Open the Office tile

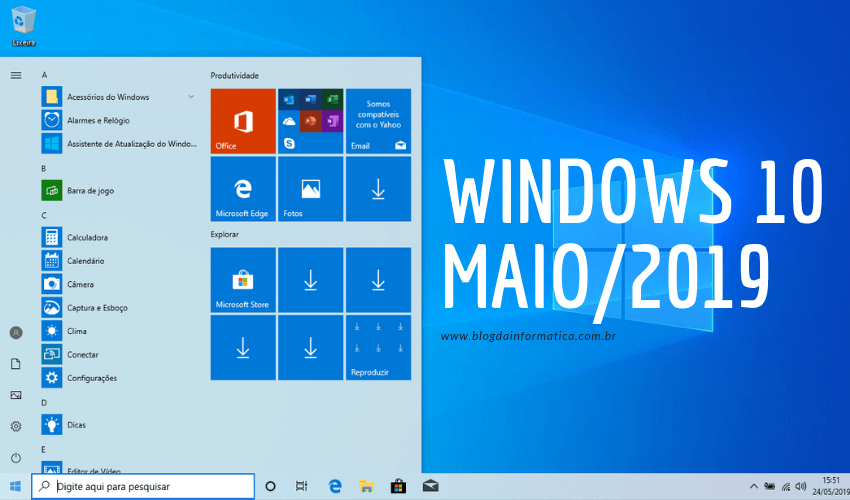[243, 121]
